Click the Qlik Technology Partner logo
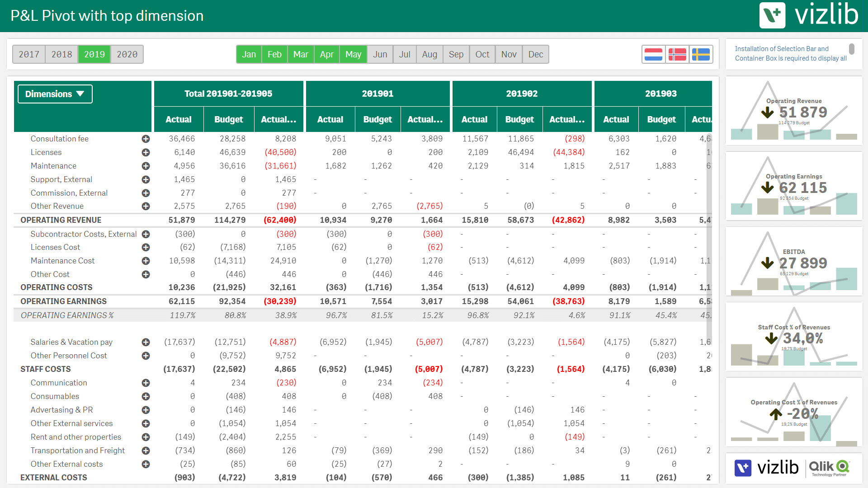The height and width of the screenshot is (488, 868). [829, 468]
